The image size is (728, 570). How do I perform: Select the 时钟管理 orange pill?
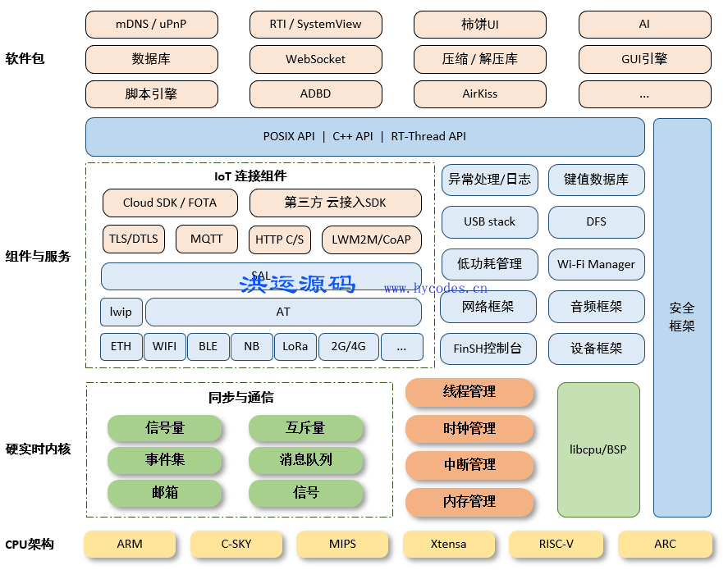point(469,429)
